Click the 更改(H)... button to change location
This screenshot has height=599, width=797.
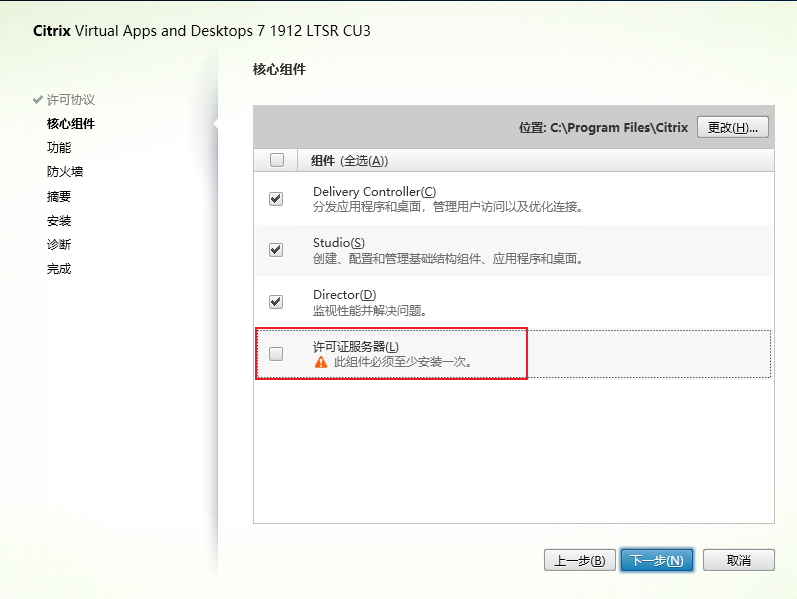point(732,127)
